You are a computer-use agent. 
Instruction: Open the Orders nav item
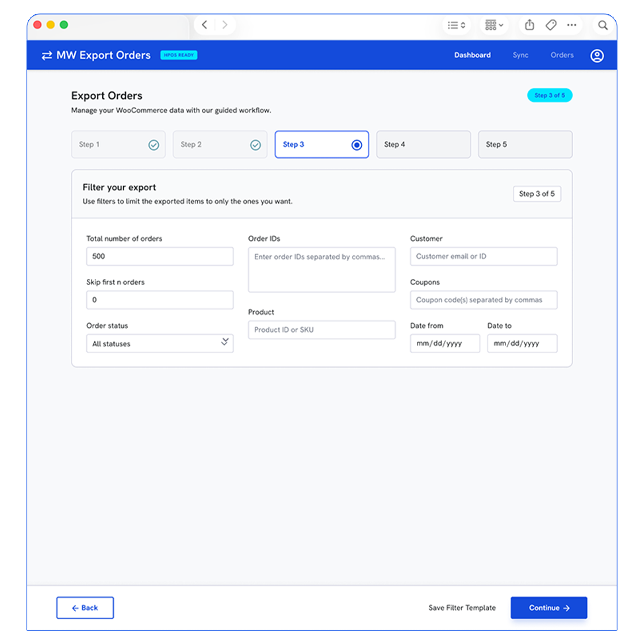(562, 55)
